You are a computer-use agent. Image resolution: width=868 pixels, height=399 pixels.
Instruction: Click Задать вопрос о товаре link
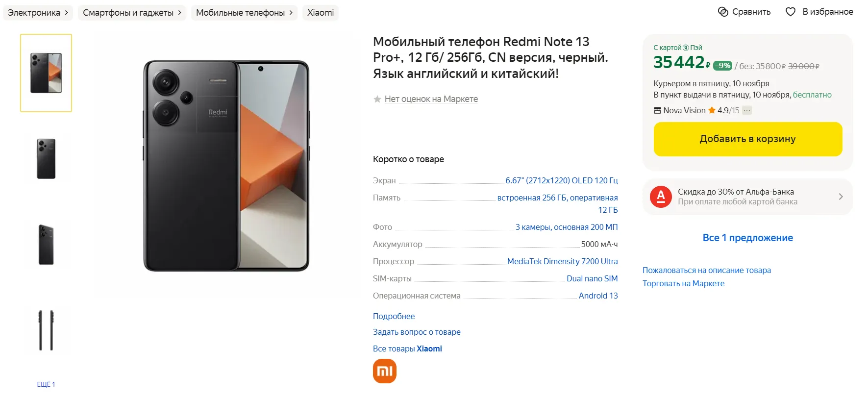(x=417, y=332)
